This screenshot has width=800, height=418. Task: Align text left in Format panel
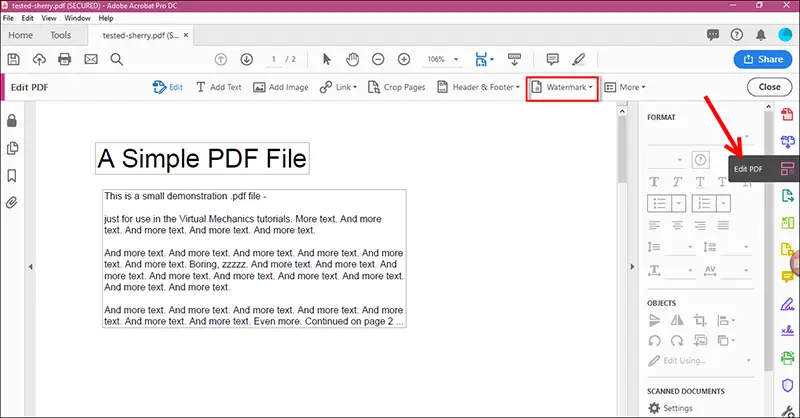(654, 225)
